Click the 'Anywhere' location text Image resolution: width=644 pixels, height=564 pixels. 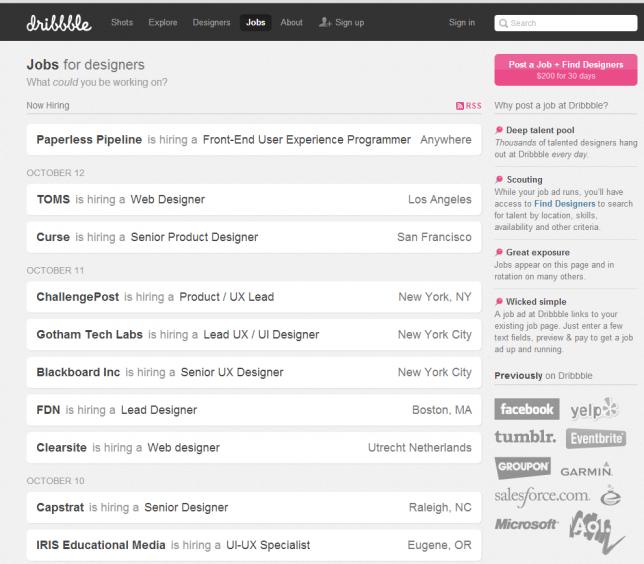click(446, 140)
